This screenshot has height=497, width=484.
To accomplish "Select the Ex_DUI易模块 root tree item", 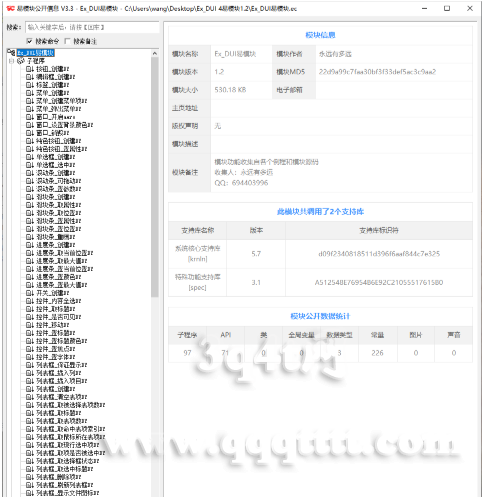I will pyautogui.click(x=35, y=53).
